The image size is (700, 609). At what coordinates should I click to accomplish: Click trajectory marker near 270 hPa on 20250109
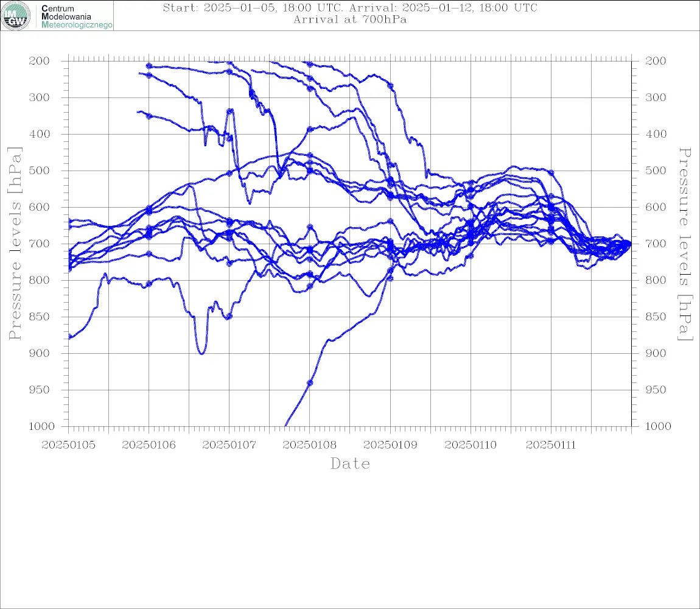click(x=390, y=86)
